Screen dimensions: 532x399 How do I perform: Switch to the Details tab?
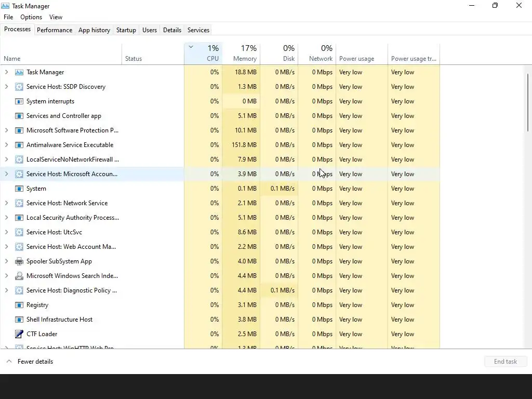coord(172,30)
